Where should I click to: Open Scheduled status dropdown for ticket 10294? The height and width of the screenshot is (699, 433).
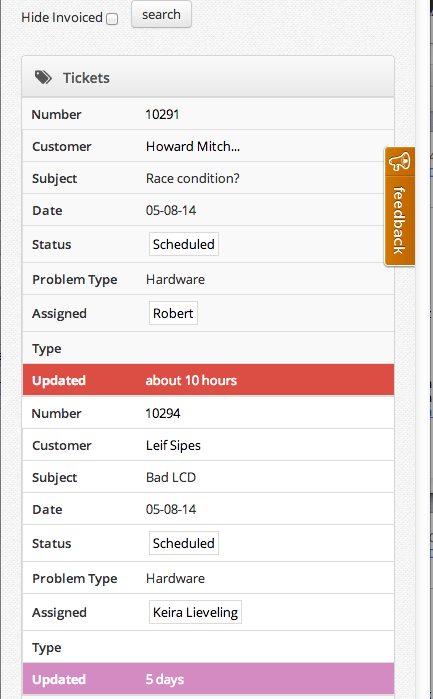coord(184,543)
